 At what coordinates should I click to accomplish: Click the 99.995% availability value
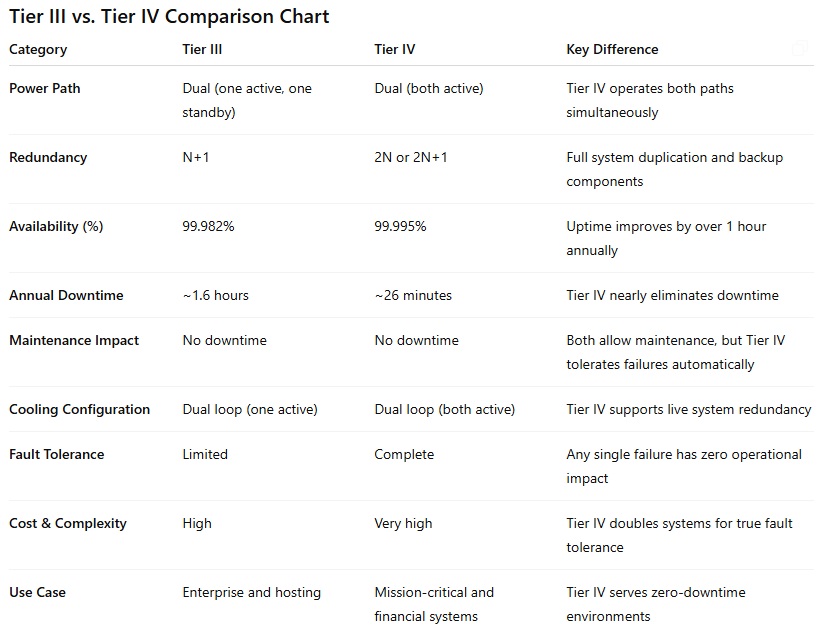pyautogui.click(x=400, y=226)
